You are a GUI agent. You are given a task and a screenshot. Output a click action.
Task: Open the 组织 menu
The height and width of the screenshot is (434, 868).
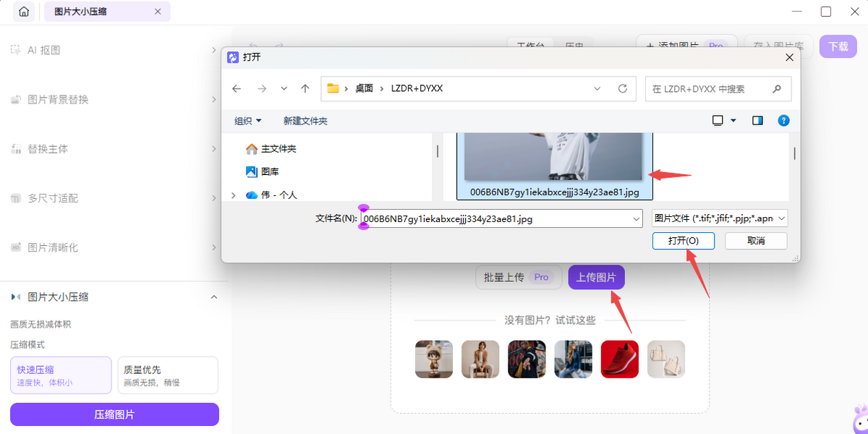248,121
